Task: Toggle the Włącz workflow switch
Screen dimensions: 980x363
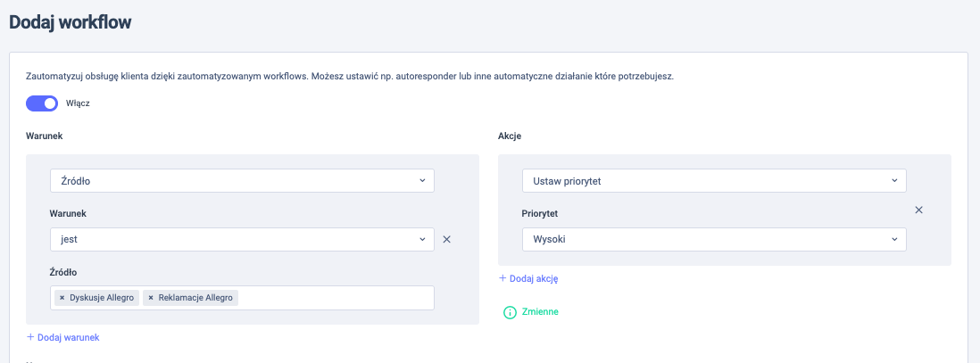Action: [42, 103]
